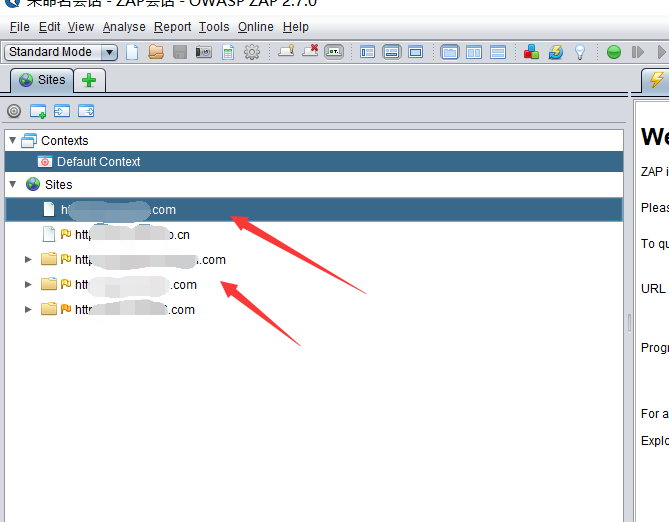Collapse the Contexts tree node
Screen dimensions: 669x522
point(13,140)
